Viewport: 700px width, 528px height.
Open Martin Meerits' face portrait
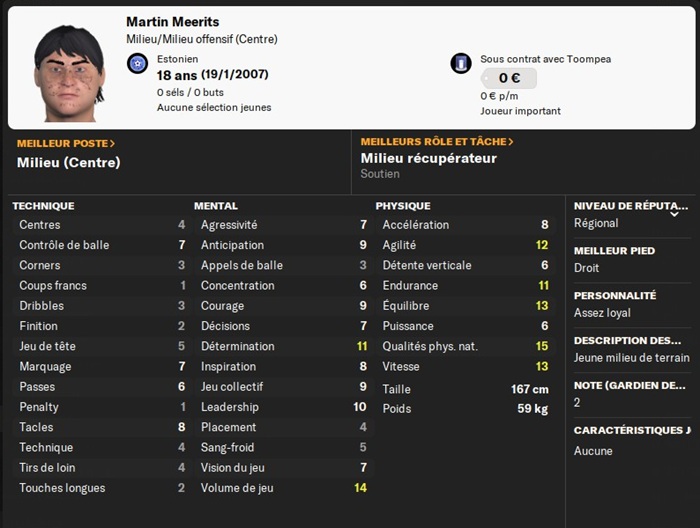[69, 73]
